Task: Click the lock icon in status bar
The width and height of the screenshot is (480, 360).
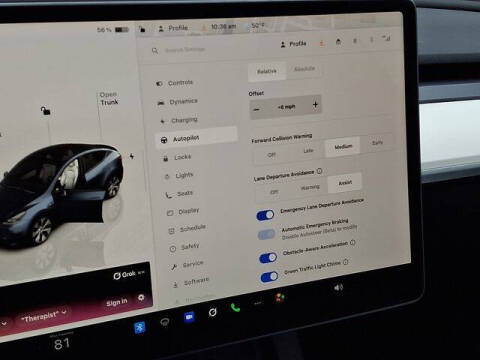Action: [142, 29]
